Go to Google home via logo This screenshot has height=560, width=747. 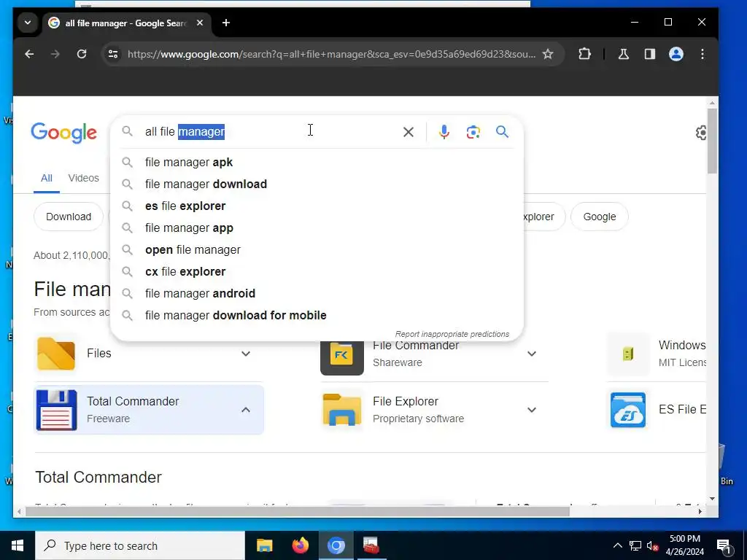pos(64,133)
